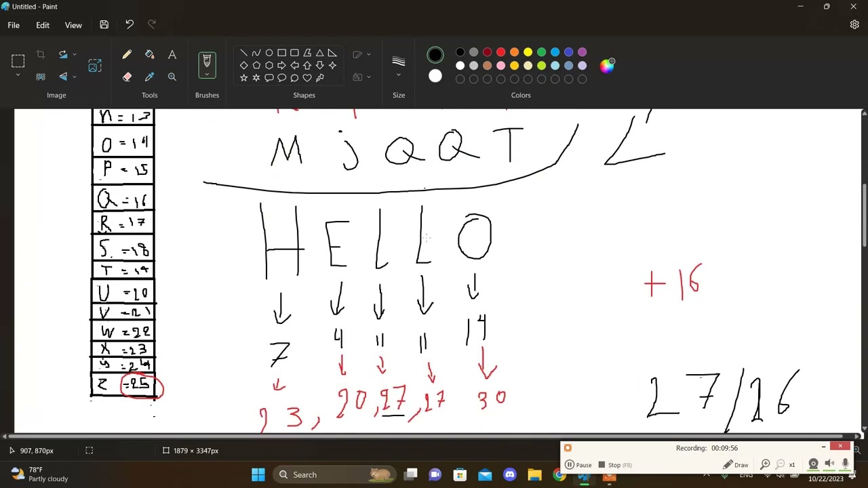Pause the screen recording

[x=578, y=465]
